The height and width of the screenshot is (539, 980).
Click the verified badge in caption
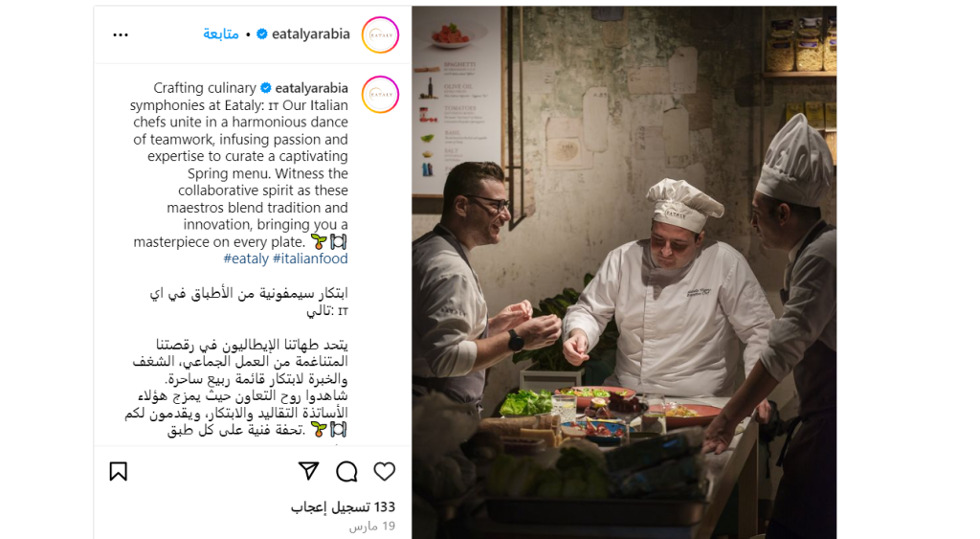point(266,88)
